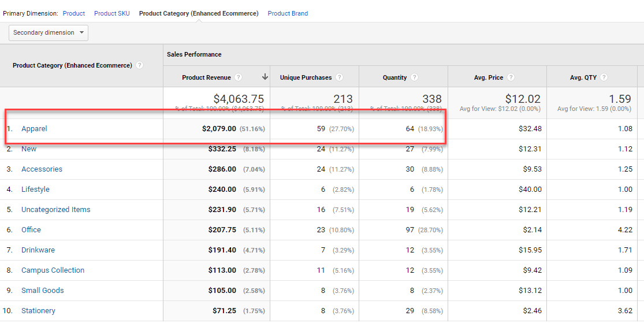Click help icon beside Product Category header
This screenshot has width=644, height=323.
coord(140,66)
